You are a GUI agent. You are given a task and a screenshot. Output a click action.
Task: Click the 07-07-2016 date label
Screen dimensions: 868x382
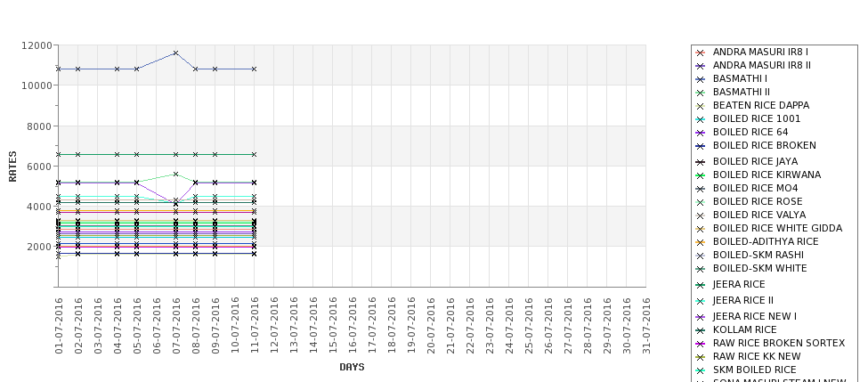pyautogui.click(x=176, y=326)
